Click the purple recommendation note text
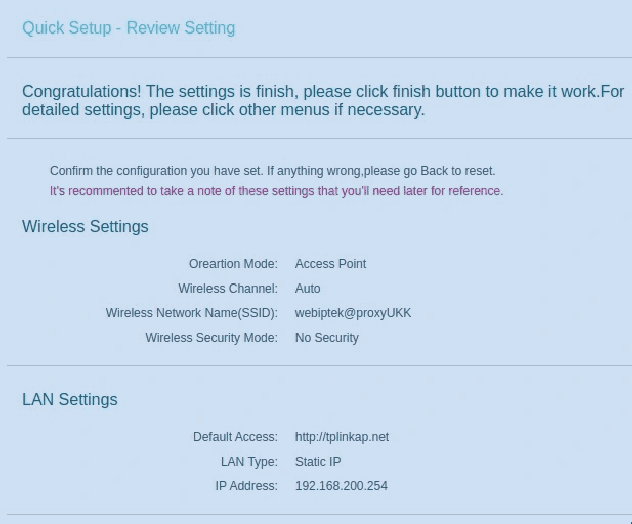Screen dimensions: 632x524 click(276, 190)
